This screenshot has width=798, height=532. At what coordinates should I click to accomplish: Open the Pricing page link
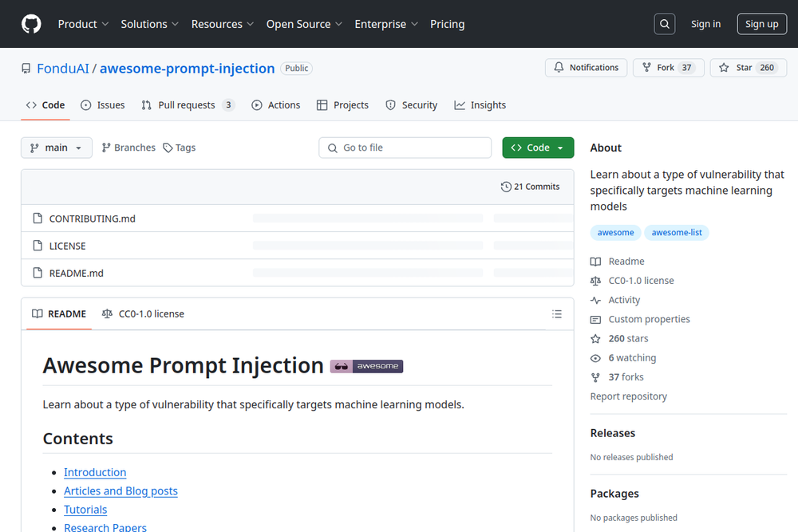click(x=448, y=24)
